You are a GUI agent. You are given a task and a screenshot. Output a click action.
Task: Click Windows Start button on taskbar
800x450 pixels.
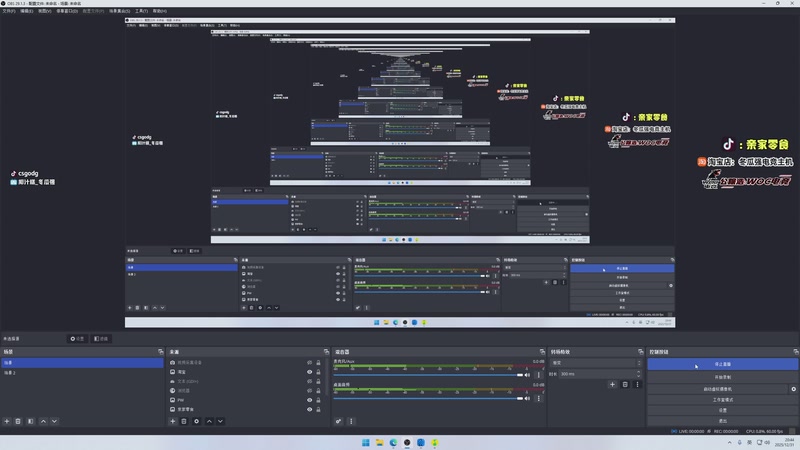click(366, 442)
